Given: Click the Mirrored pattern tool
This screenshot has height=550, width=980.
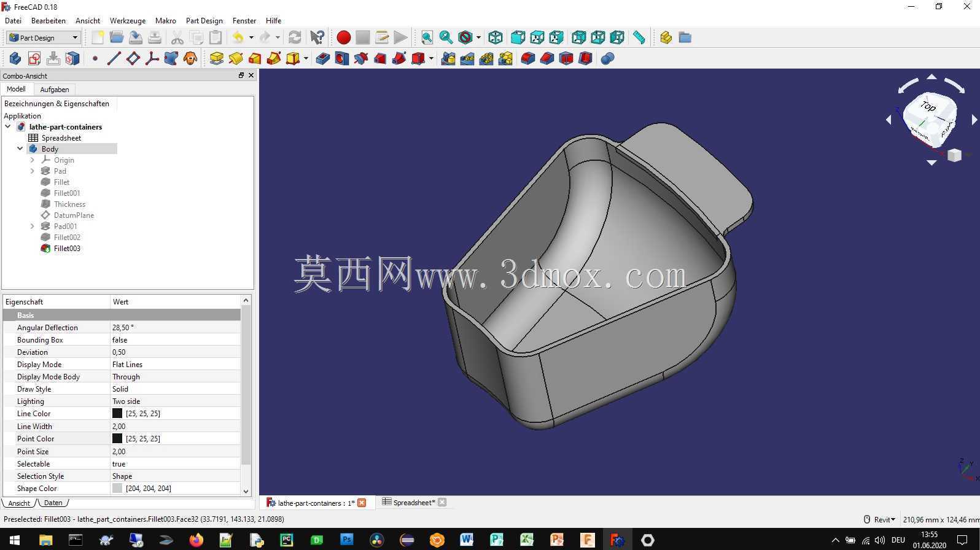Looking at the screenshot, I should click(448, 58).
